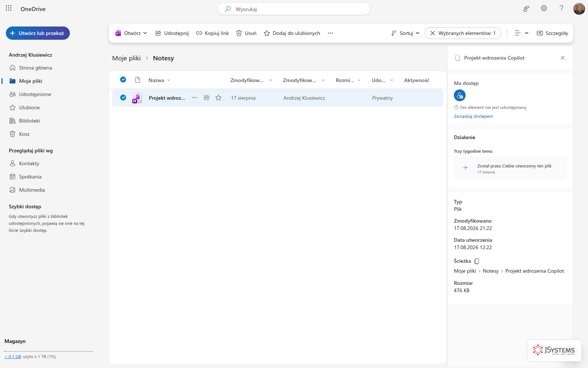This screenshot has width=588, height=368.
Task: Clear selection with Wybranych elementów: 1
Action: [463, 33]
